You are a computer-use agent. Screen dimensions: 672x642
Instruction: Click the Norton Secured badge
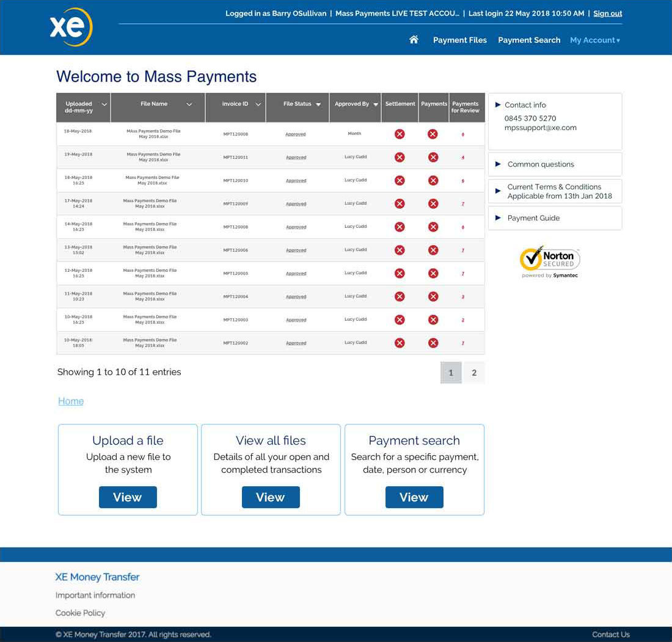pos(549,261)
